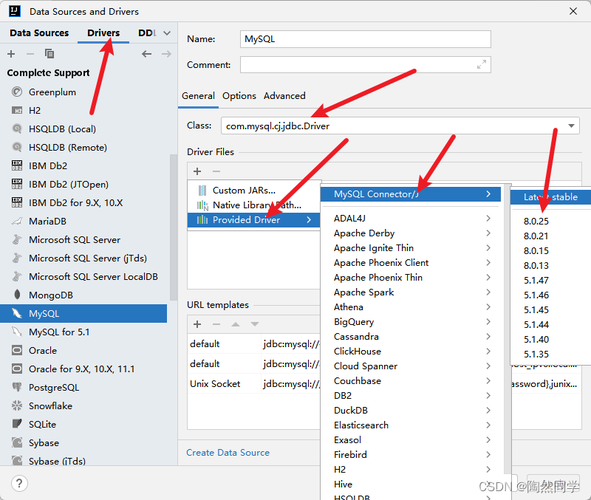
Task: Expand the hidden tabs chevron next to DDL
Action: point(167,33)
